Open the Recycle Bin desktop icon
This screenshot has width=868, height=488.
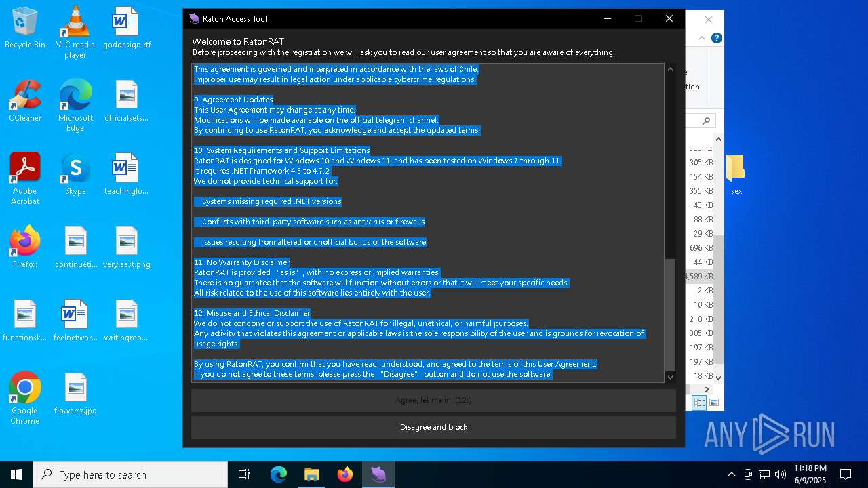25,28
